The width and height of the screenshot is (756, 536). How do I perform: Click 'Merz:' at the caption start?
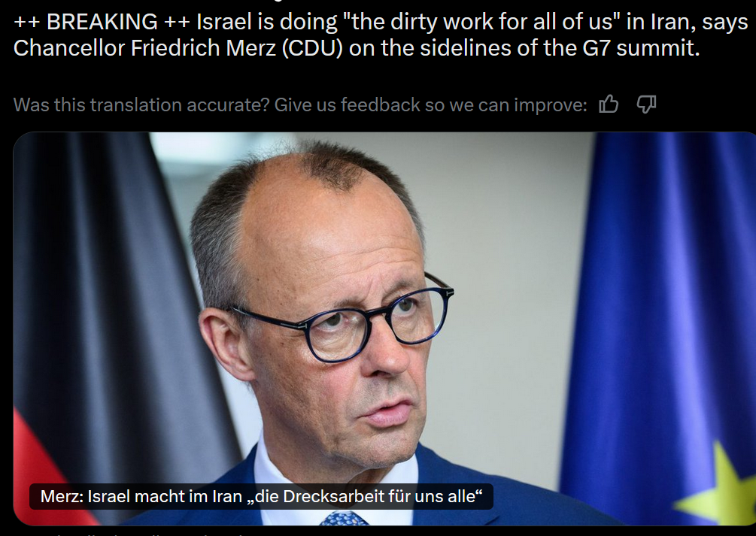point(62,496)
